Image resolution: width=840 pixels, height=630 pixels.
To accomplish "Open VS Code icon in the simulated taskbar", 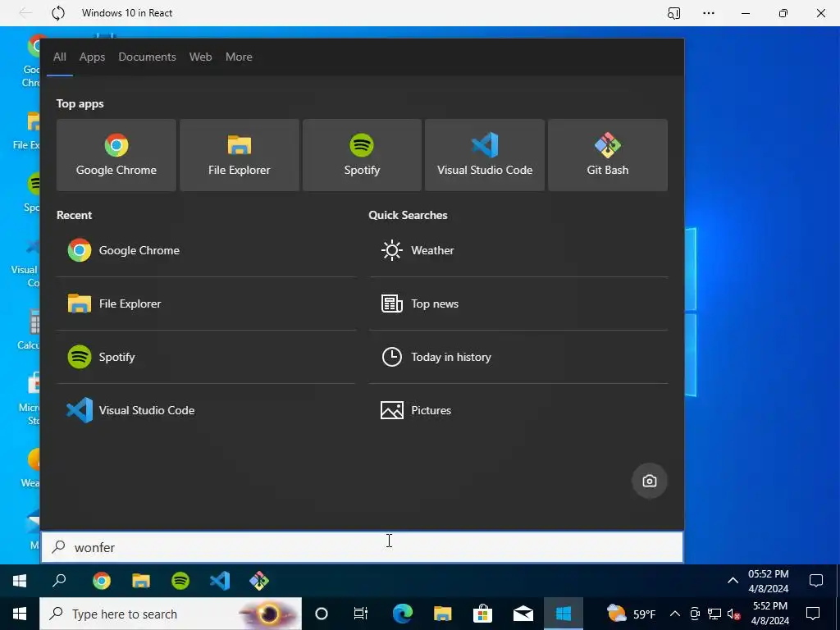I will tap(220, 581).
